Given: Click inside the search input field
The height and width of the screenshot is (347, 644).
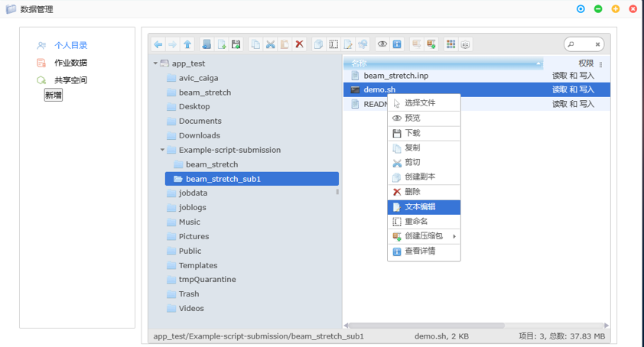Looking at the screenshot, I should [x=584, y=44].
